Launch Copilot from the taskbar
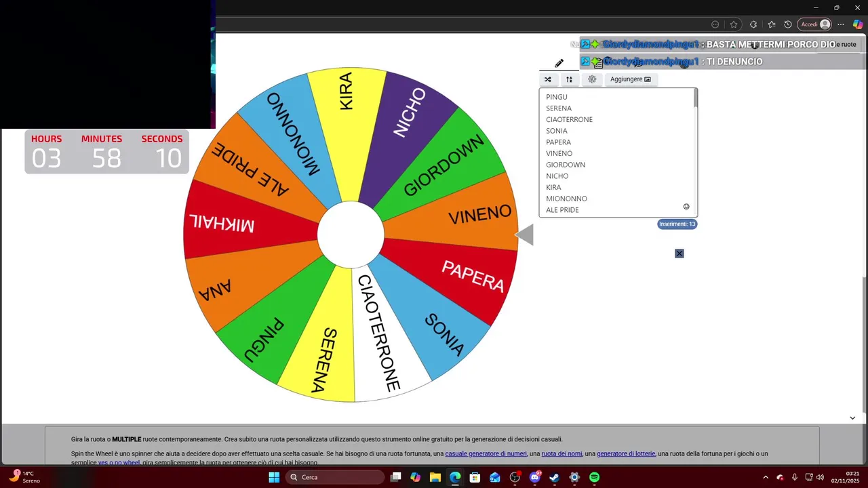This screenshot has height=488, width=868. tap(416, 477)
